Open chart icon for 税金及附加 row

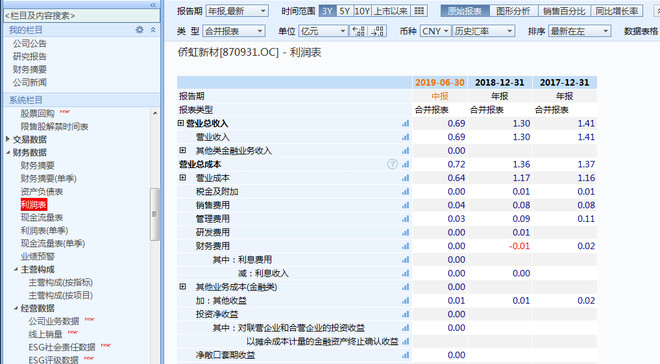tap(405, 191)
